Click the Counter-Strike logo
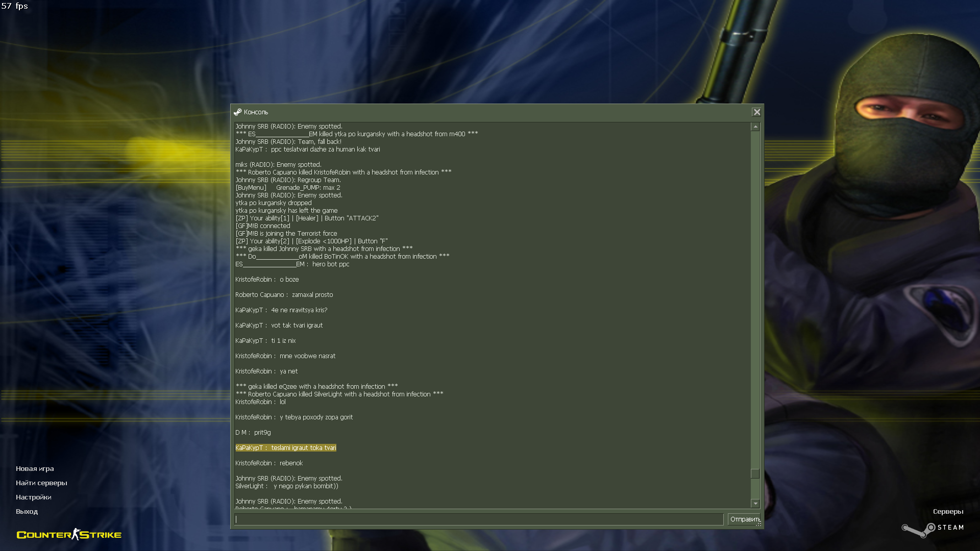The height and width of the screenshot is (551, 980). coord(69,535)
